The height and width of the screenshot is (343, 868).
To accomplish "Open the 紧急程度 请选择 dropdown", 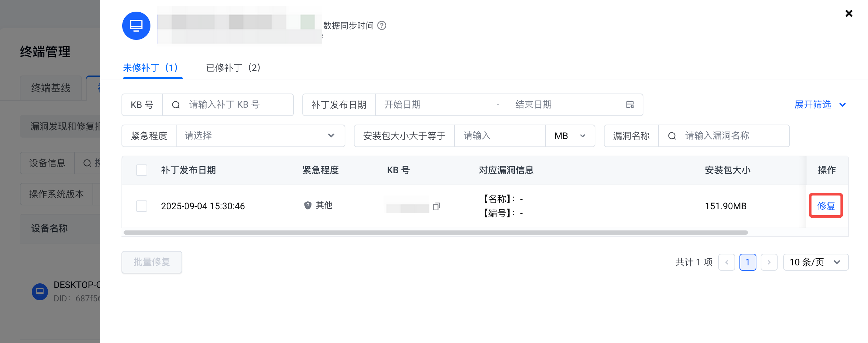I will point(260,136).
